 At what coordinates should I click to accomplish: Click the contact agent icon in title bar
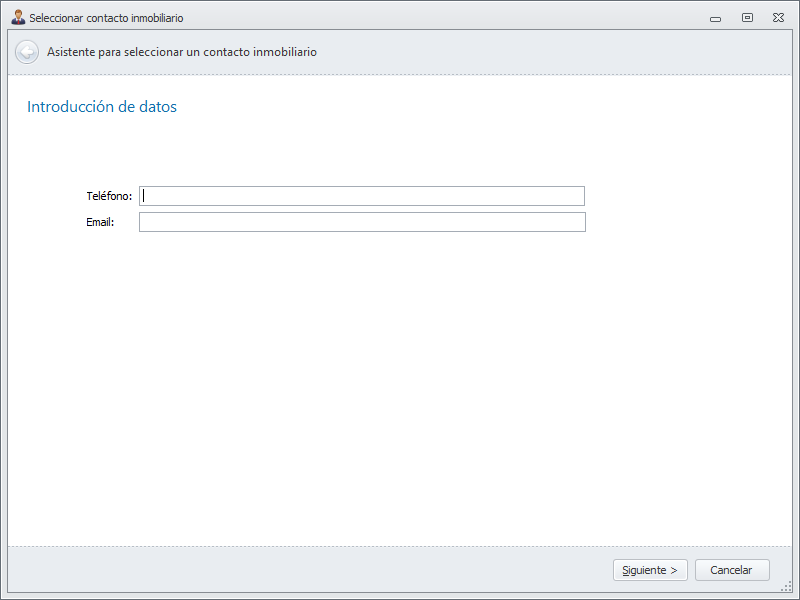coord(18,17)
